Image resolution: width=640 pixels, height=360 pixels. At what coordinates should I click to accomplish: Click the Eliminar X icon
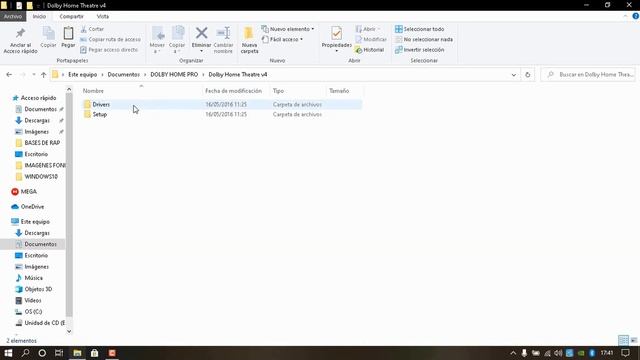tap(201, 33)
